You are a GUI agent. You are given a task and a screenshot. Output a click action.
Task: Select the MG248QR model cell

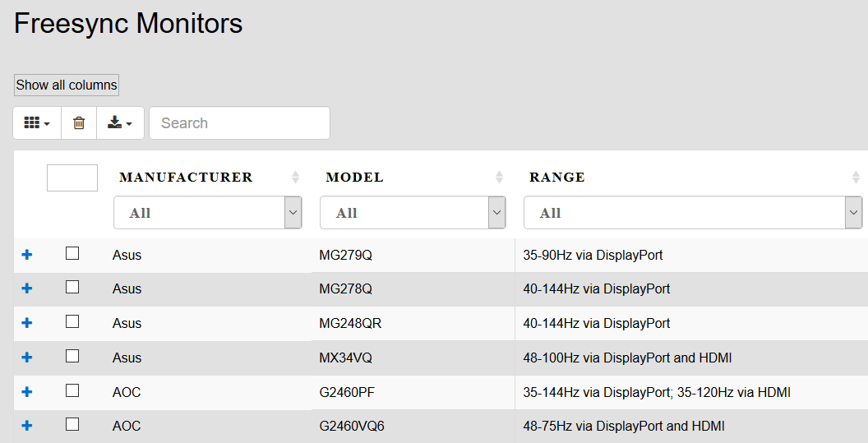click(x=350, y=323)
